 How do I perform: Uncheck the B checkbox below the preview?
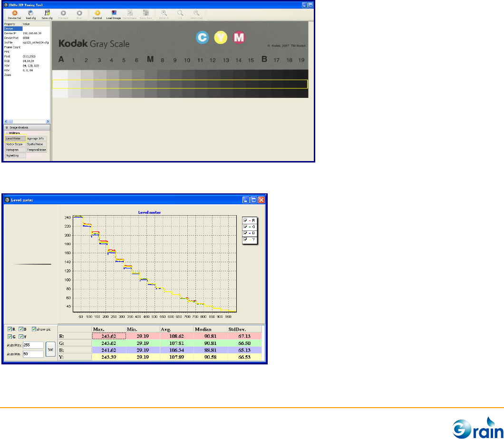(x=21, y=329)
